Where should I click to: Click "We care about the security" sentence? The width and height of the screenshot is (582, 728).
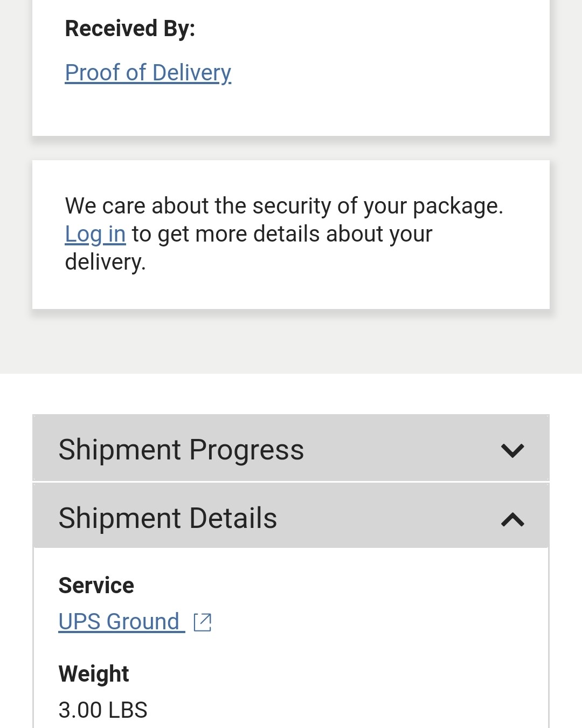click(284, 206)
